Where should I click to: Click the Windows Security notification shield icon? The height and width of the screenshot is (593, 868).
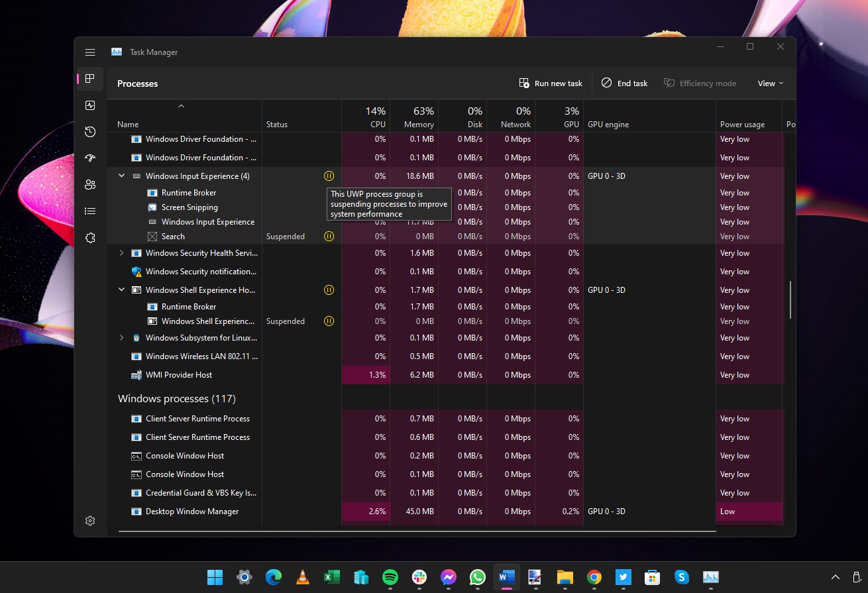pos(136,272)
